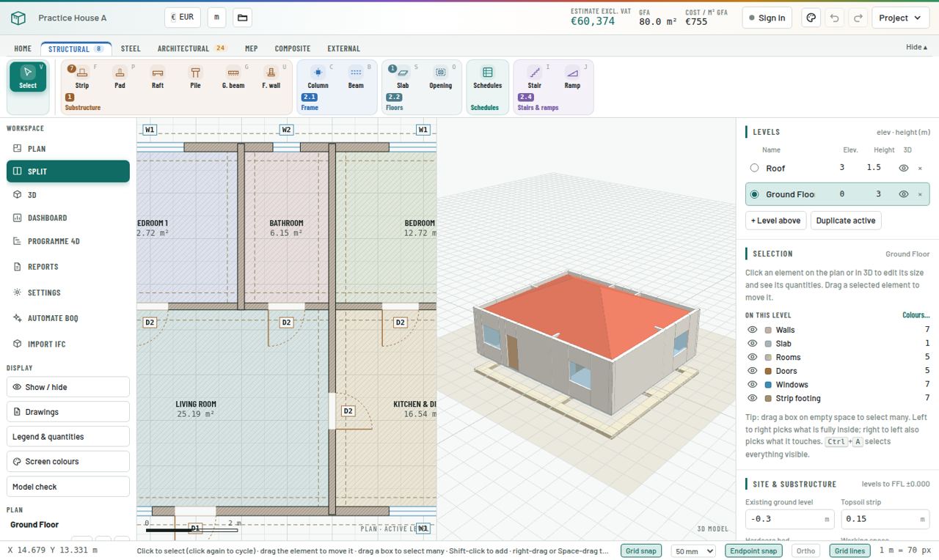
Task: Hide Walls on this level
Action: point(752,330)
